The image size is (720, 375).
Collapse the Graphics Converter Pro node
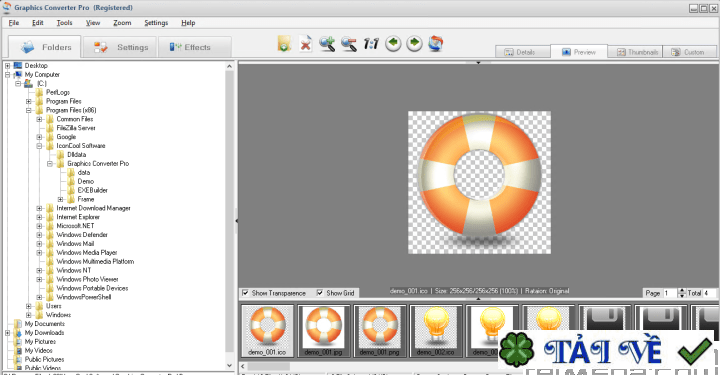(50, 163)
